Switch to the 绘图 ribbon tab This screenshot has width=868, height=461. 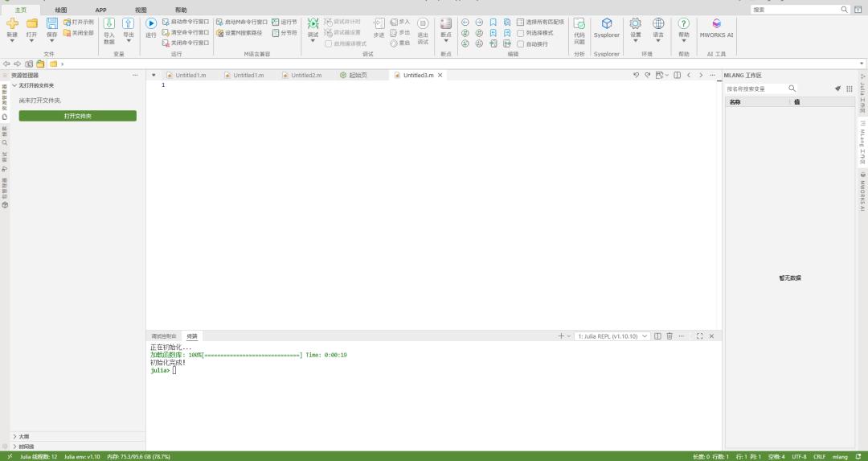[x=61, y=10]
